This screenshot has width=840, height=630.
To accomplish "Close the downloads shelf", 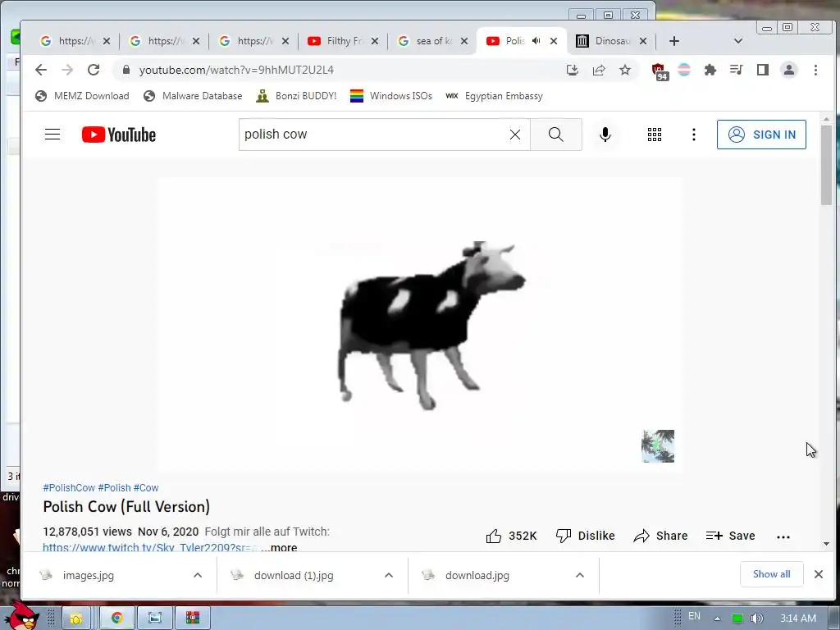I will click(x=818, y=574).
